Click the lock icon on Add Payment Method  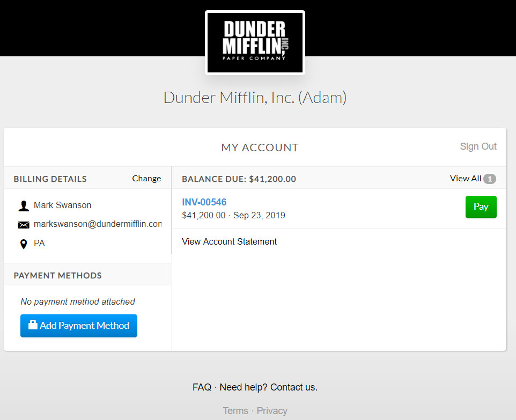[x=33, y=325]
